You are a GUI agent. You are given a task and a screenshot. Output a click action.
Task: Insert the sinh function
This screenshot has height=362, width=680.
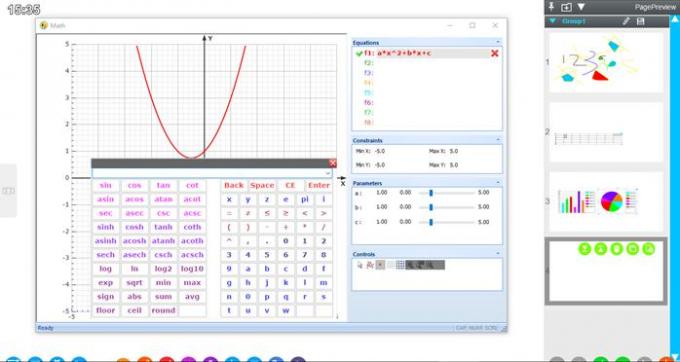105,227
